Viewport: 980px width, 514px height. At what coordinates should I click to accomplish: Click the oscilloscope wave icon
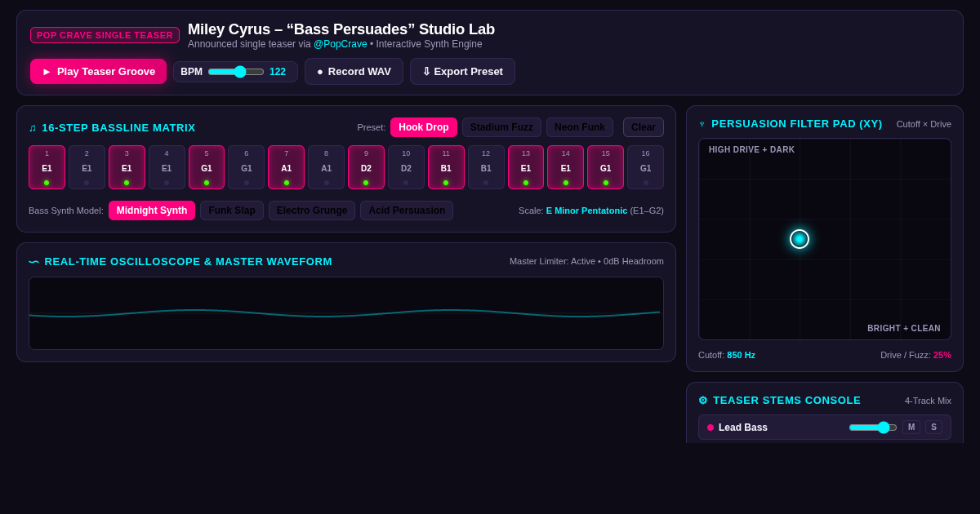click(33, 262)
